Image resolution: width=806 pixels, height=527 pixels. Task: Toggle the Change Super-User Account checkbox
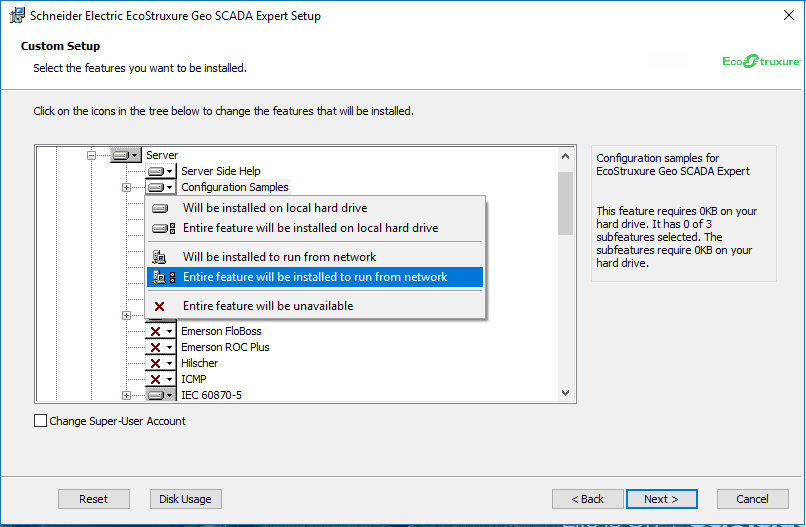40,421
